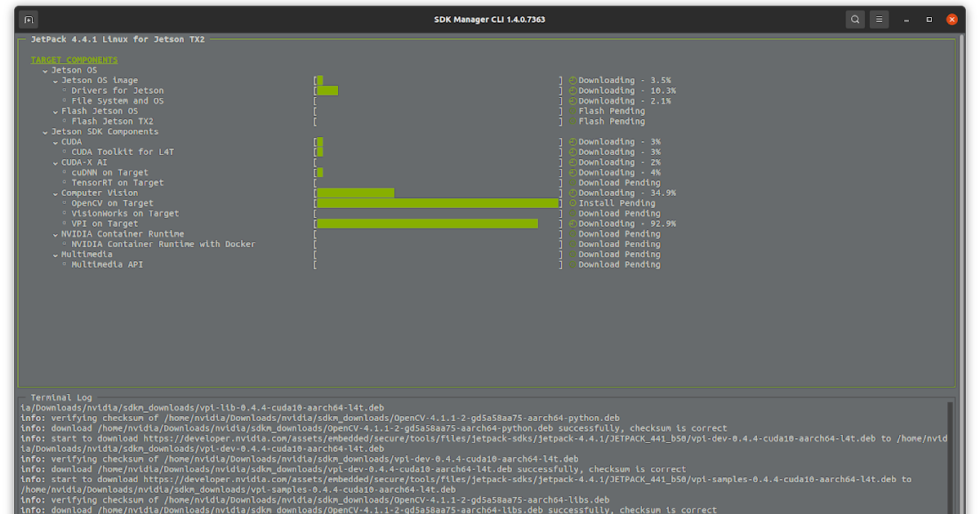Click the terminal icon in the top-left corner
The width and height of the screenshot is (980, 514).
28,18
